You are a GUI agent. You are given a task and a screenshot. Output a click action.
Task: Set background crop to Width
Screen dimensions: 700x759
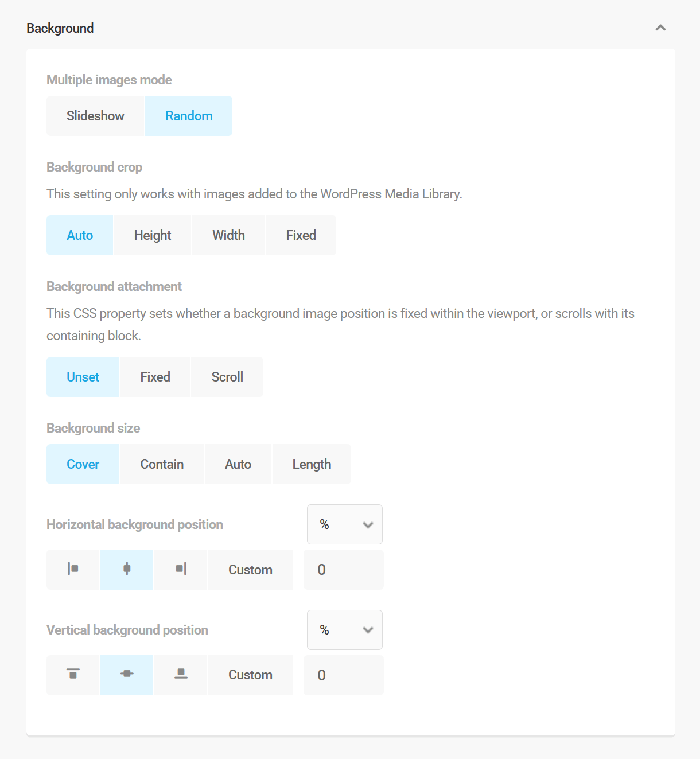[228, 235]
